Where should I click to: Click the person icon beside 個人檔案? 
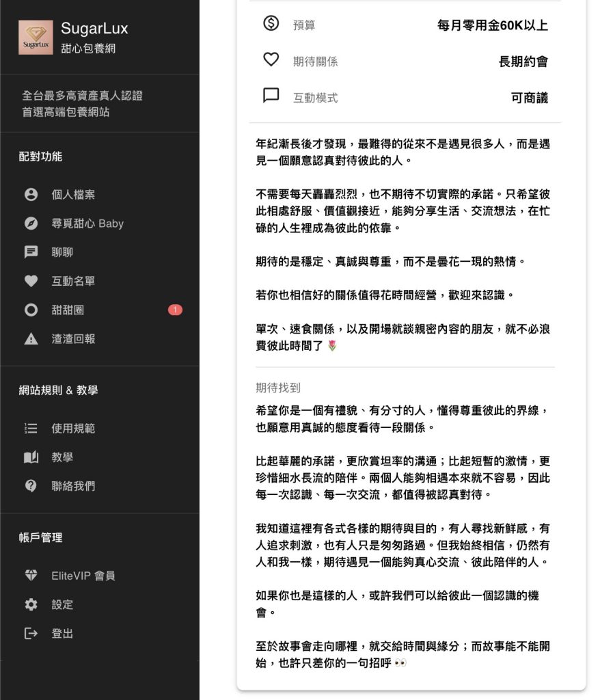click(x=31, y=195)
